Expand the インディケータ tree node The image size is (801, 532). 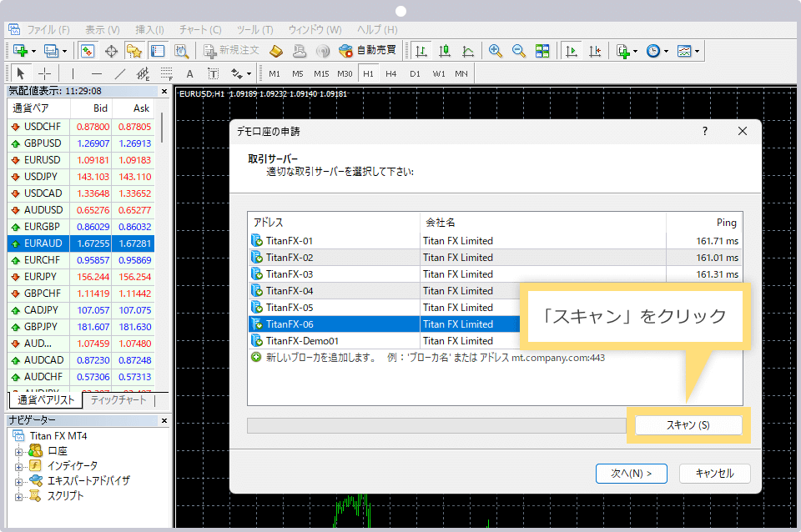18,466
